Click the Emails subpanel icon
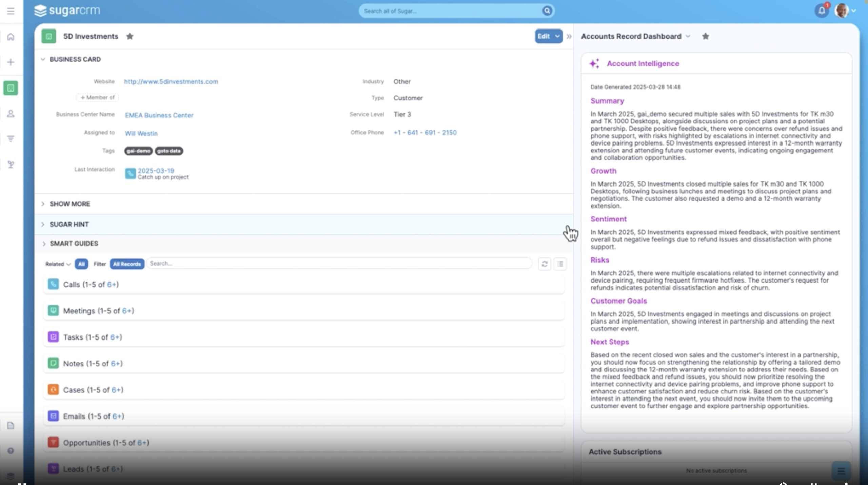868x485 pixels. 53,416
